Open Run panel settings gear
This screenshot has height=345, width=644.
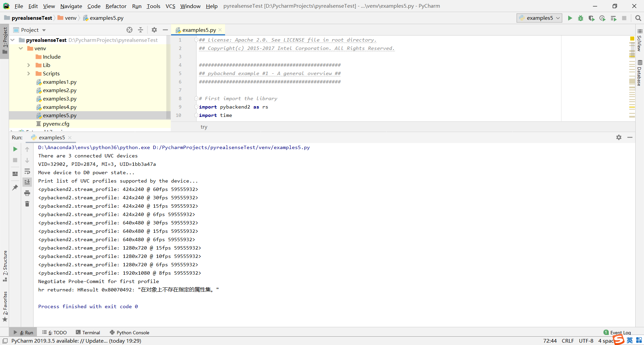pyautogui.click(x=619, y=137)
